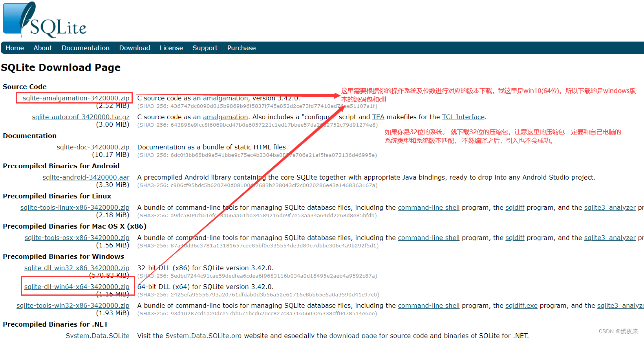The height and width of the screenshot is (338, 644).
Task: Click the 32-bit DLL (x86) description text
Action: tap(205, 268)
